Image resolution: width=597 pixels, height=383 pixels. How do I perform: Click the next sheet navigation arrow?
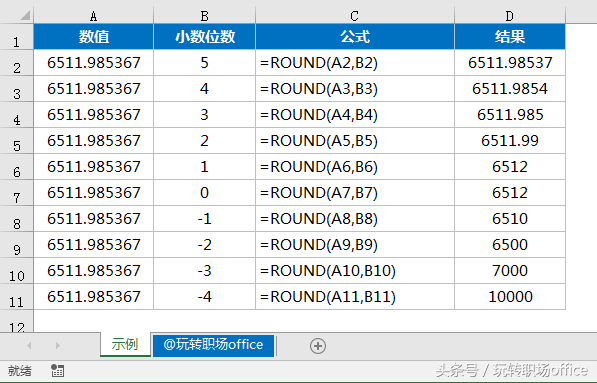tap(57, 345)
